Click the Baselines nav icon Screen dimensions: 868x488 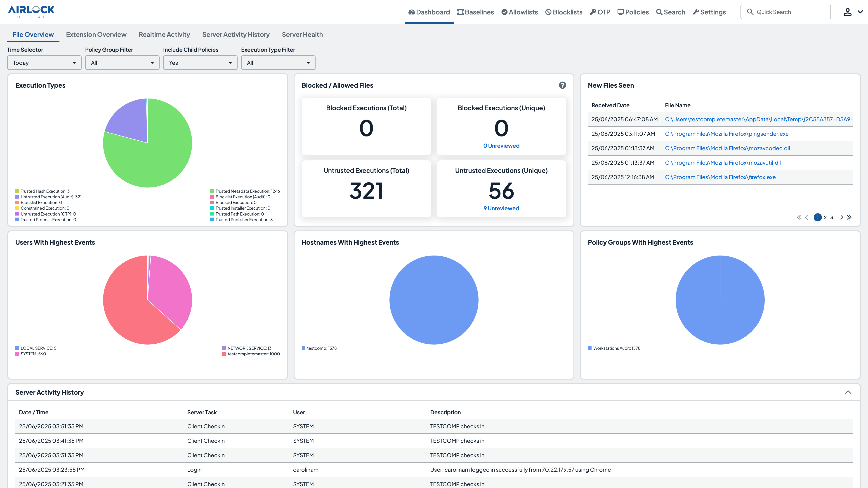(x=460, y=12)
